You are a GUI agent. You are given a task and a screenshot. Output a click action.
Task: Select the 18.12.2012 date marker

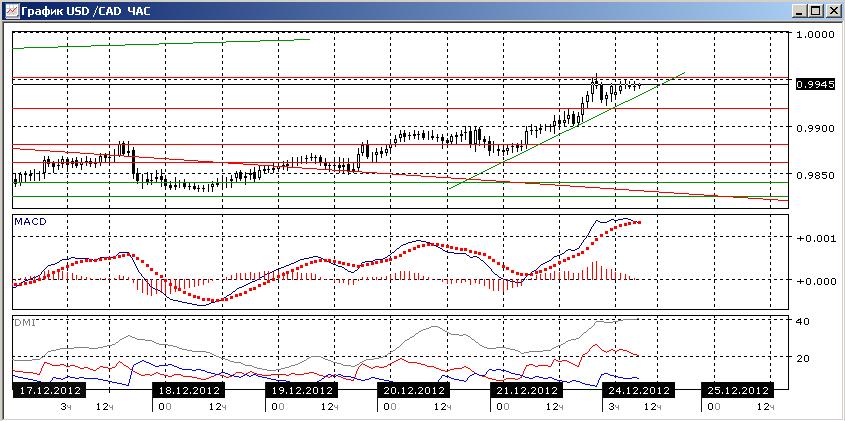(188, 390)
